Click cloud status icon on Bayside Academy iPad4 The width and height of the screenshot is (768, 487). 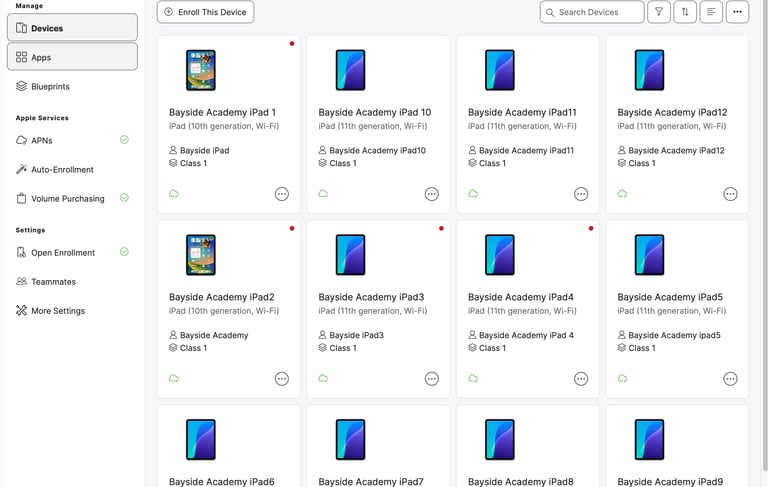click(x=473, y=378)
